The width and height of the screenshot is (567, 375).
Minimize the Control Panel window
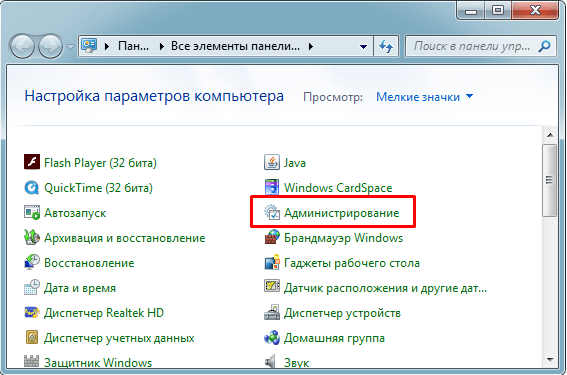click(x=470, y=10)
